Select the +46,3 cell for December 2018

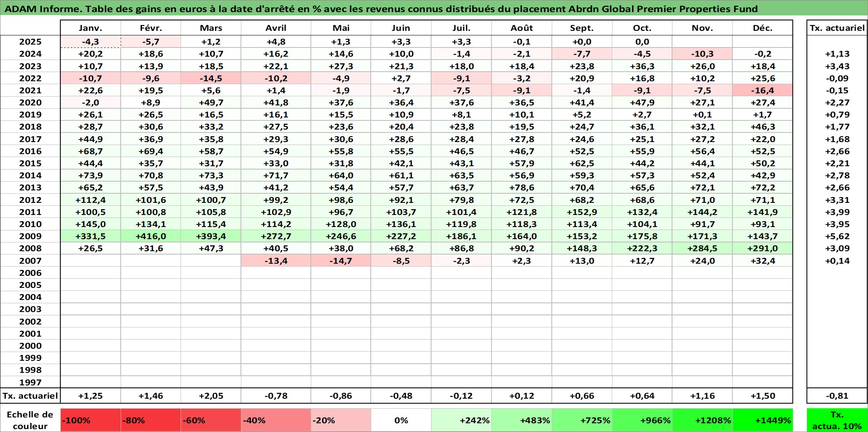[x=762, y=127]
